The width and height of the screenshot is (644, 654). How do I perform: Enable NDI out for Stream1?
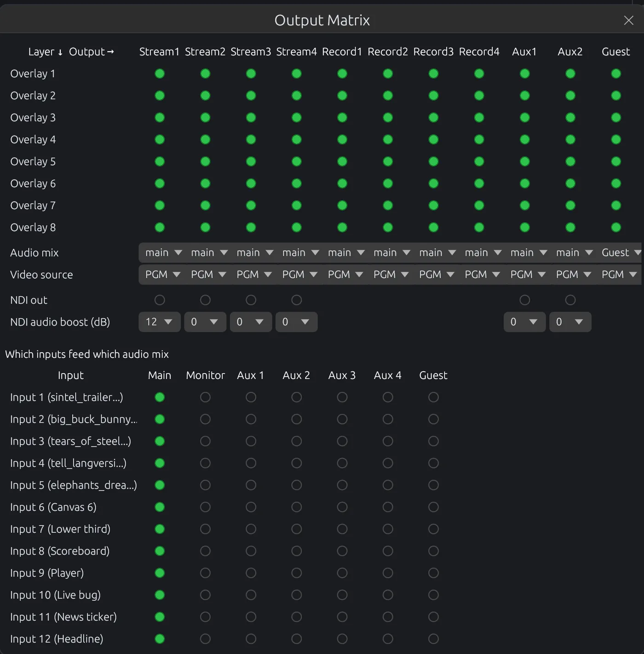point(160,300)
